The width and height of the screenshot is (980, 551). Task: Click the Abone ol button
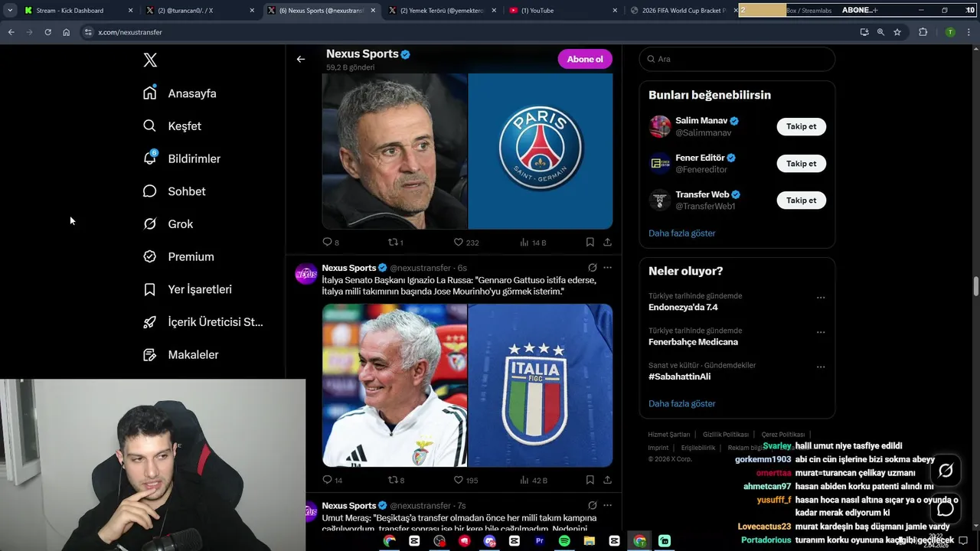coord(585,59)
